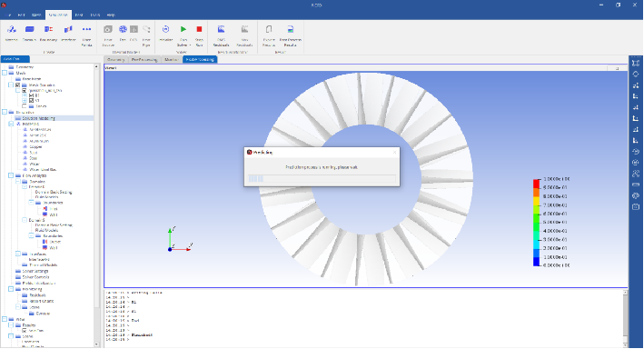Image resolution: width=644 pixels, height=349 pixels.
Task: Click the console log vertical scrollbar
Action: click(625, 319)
